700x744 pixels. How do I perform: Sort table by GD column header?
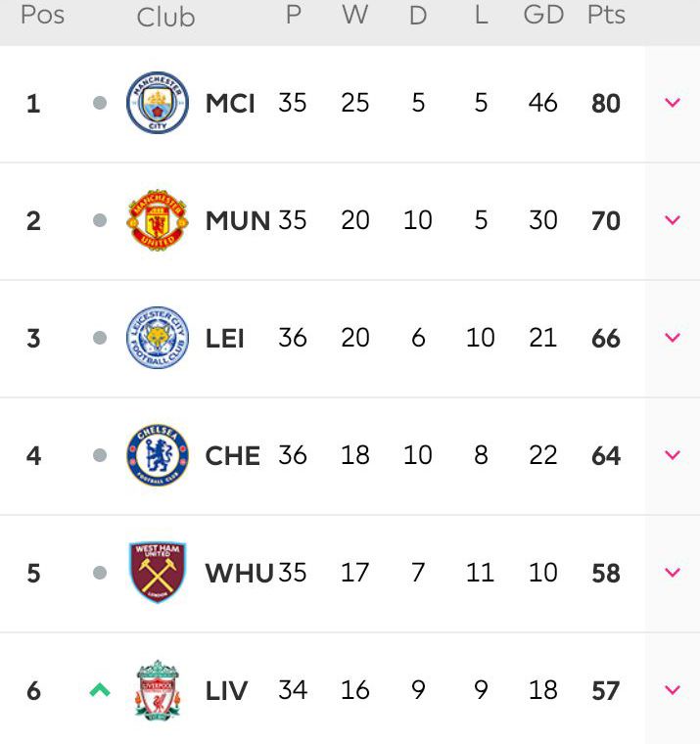[543, 16]
